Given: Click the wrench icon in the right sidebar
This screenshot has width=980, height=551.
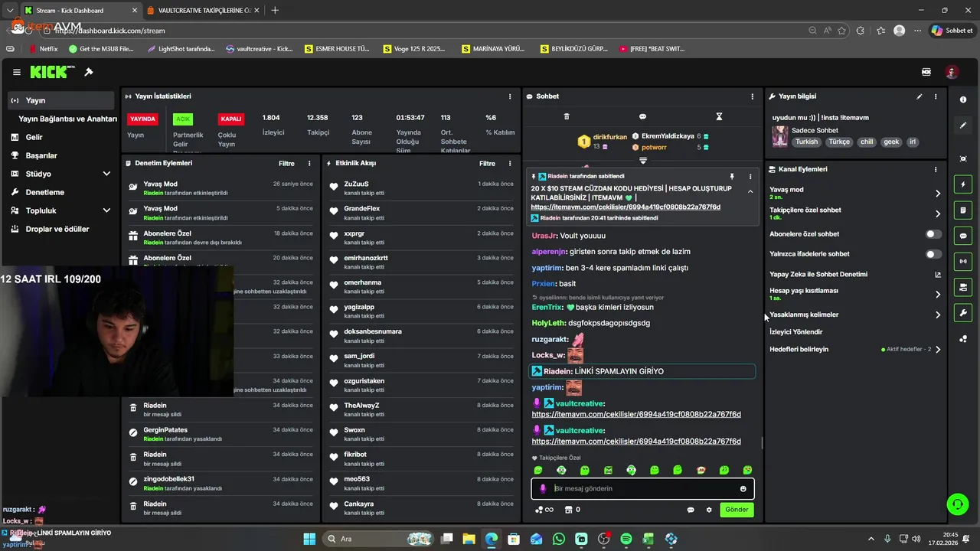Looking at the screenshot, I should 963,312.
